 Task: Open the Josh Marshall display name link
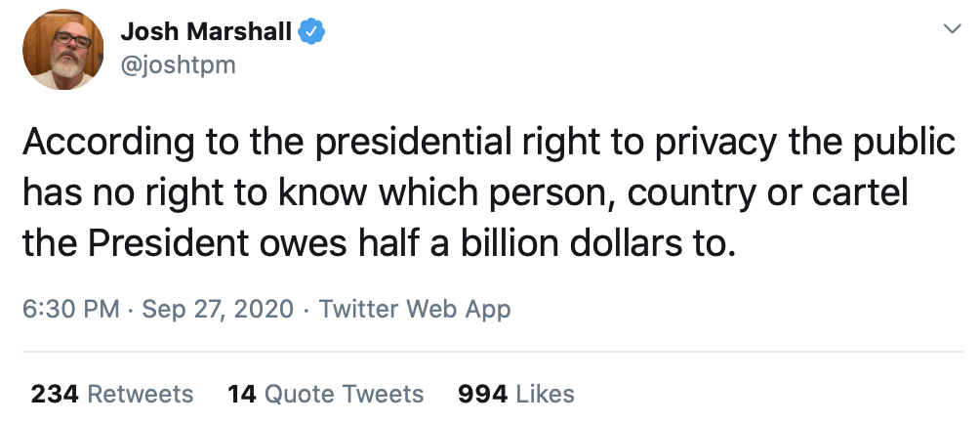click(205, 31)
